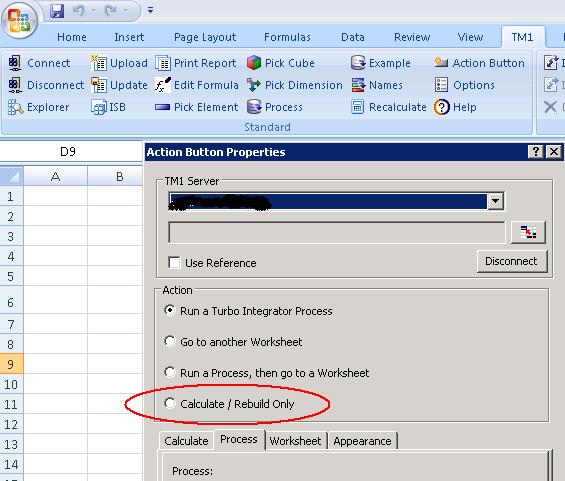Viewport: 565px width, 481px height.
Task: Click the Undo icon
Action: 79,11
